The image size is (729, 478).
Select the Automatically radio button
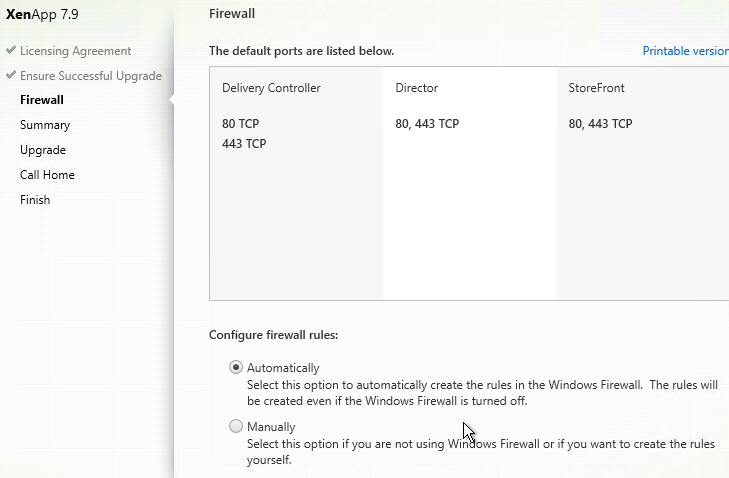point(236,367)
